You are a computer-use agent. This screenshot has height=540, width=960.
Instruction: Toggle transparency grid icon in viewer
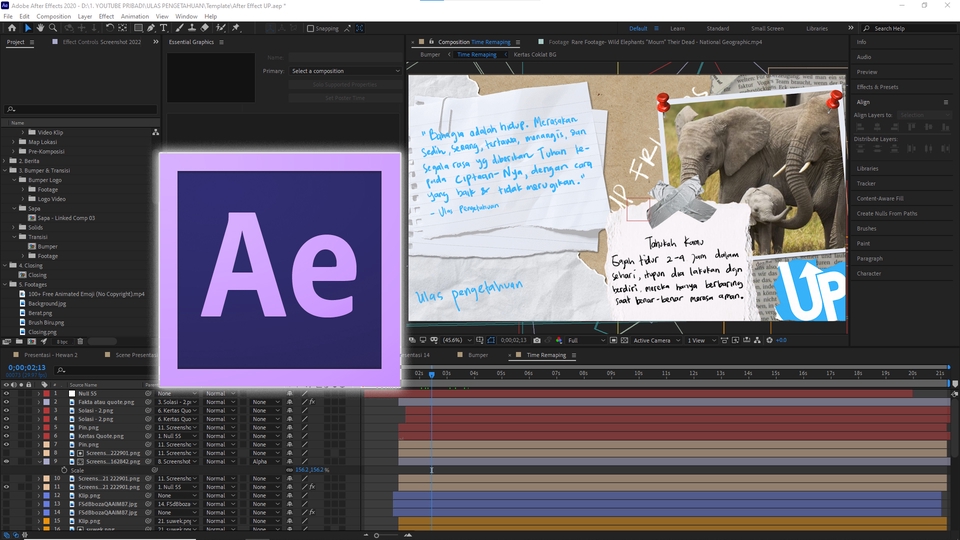click(x=624, y=340)
